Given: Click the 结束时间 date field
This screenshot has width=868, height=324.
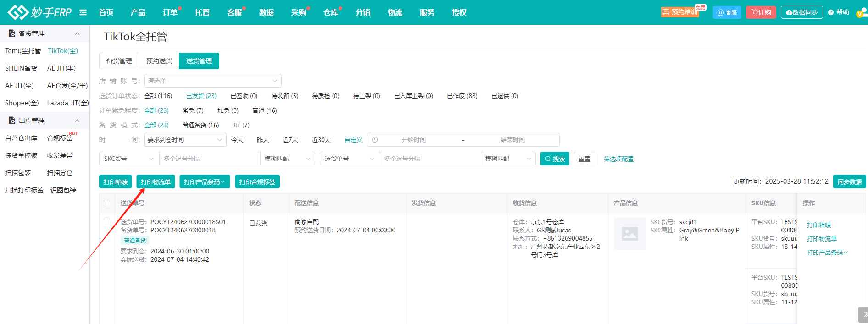Looking at the screenshot, I should pyautogui.click(x=512, y=140).
